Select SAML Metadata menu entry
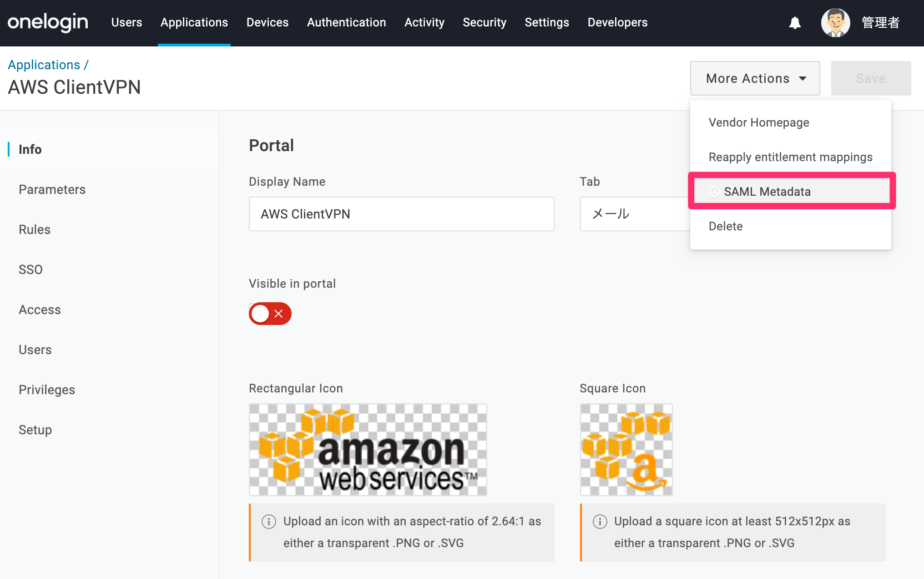Screen dimensions: 924x579 tap(792, 191)
